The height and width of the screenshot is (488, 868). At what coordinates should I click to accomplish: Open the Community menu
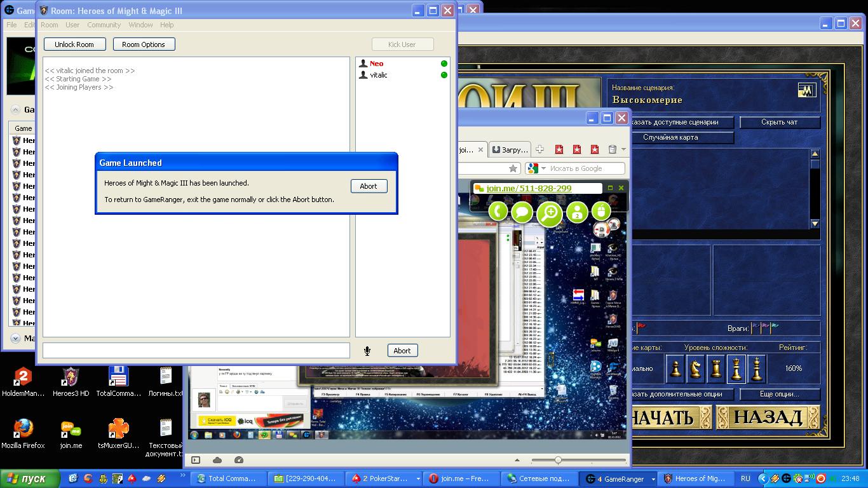[104, 25]
